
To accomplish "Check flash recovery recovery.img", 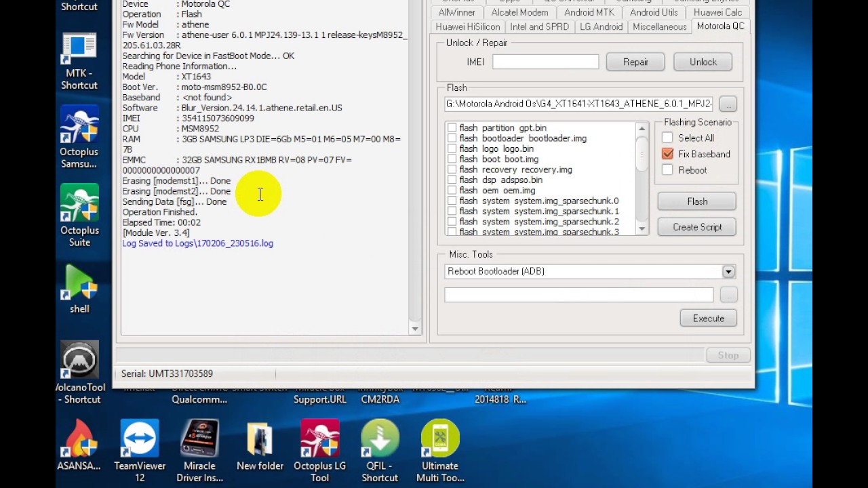I will 452,169.
